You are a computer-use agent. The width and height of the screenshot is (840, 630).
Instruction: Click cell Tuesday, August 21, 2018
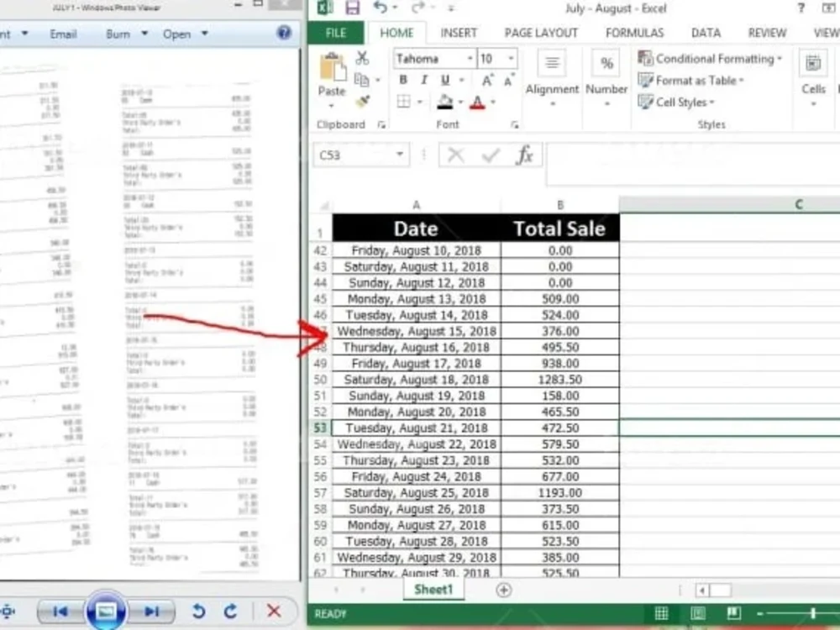417,428
